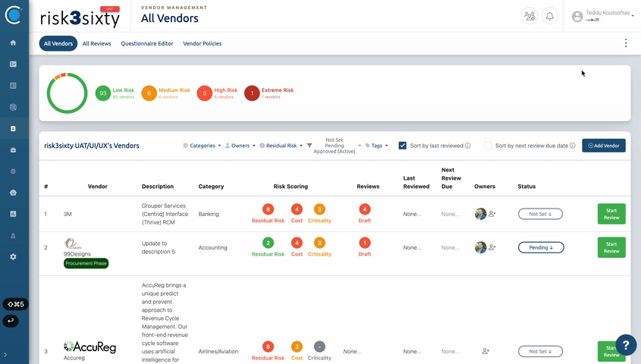This screenshot has width=641, height=364.
Task: Click the filter funnel icon
Action: [310, 146]
